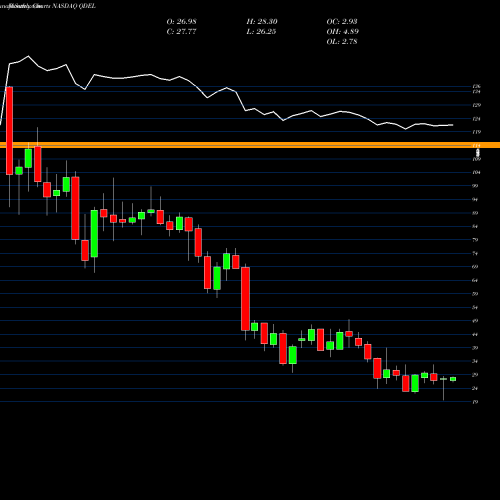
Task: Click the '94' price axis label
Action: click(x=475, y=200)
